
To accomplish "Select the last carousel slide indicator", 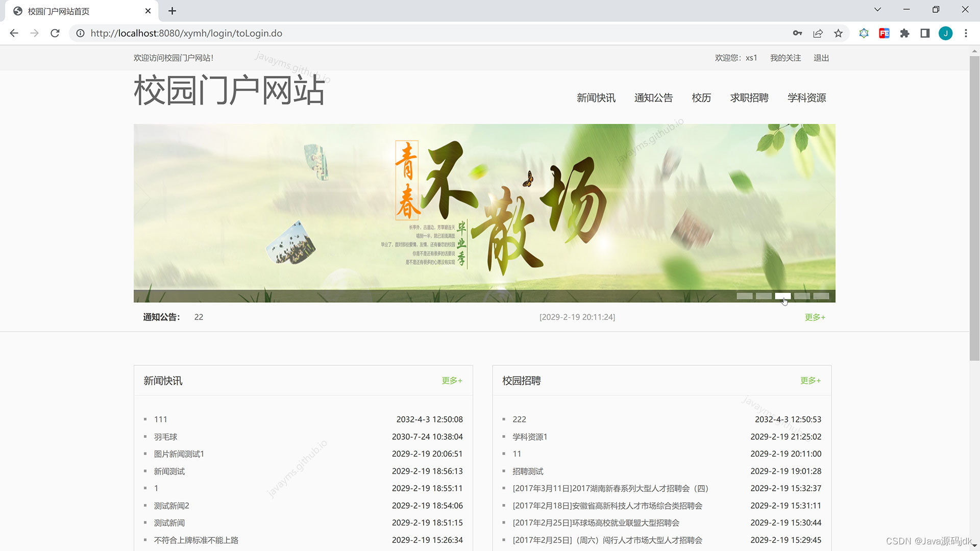I will 821,296.
